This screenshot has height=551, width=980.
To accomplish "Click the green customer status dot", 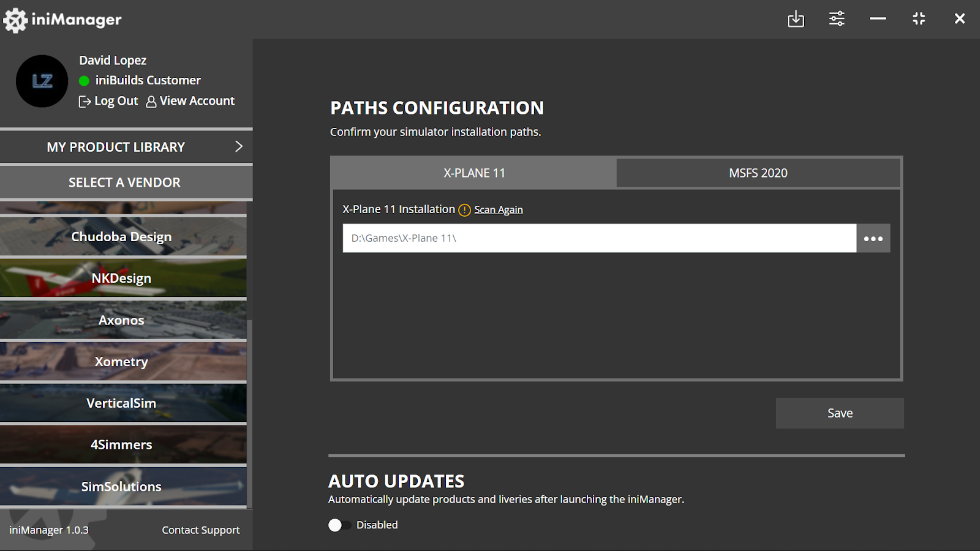I will coord(85,81).
